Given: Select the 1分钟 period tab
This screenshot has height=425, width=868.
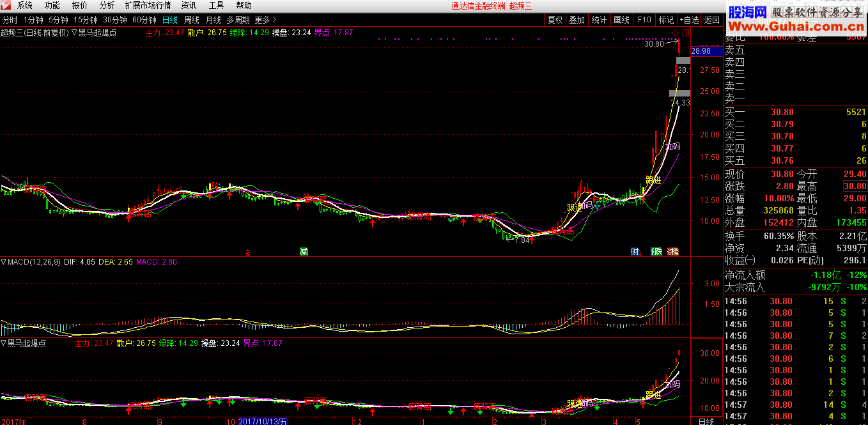Looking at the screenshot, I should click(x=33, y=20).
